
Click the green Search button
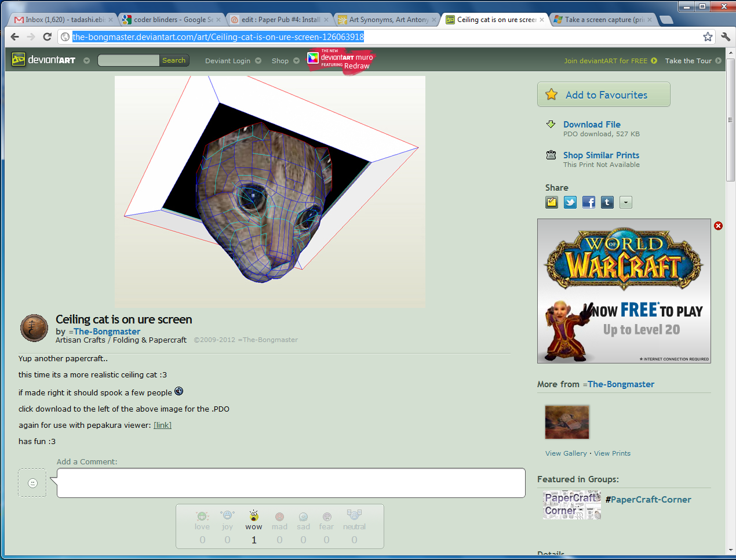[x=174, y=60]
